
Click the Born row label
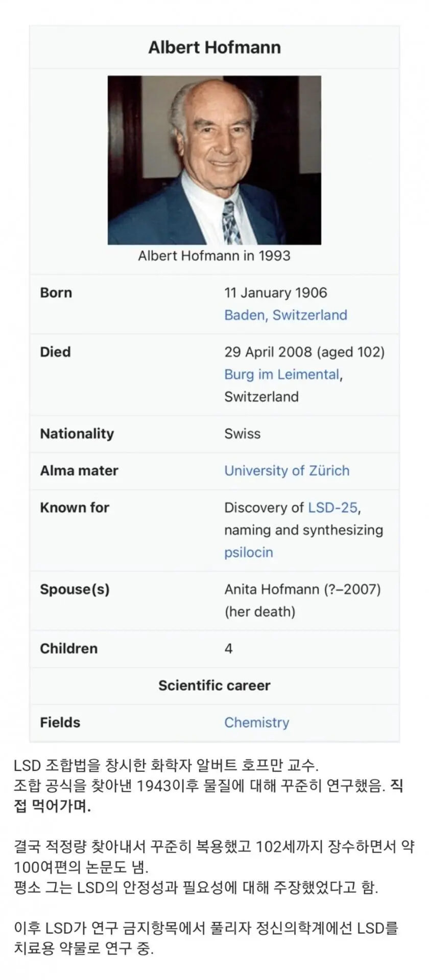click(56, 293)
